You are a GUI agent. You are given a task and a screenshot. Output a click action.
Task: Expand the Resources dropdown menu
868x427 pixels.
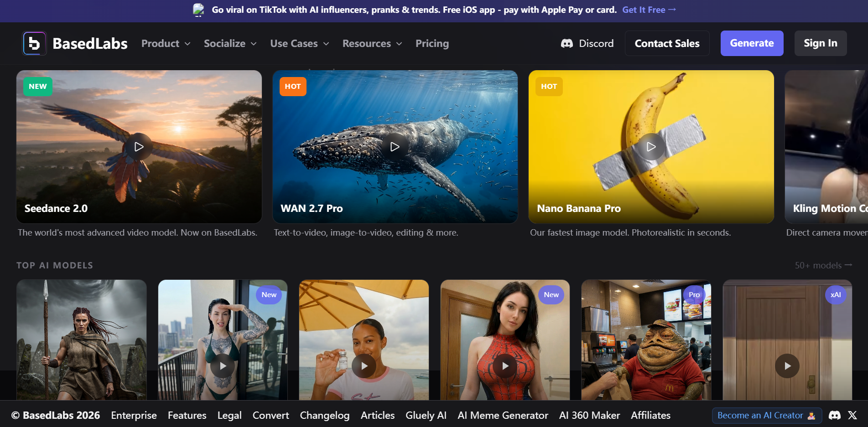coord(373,43)
